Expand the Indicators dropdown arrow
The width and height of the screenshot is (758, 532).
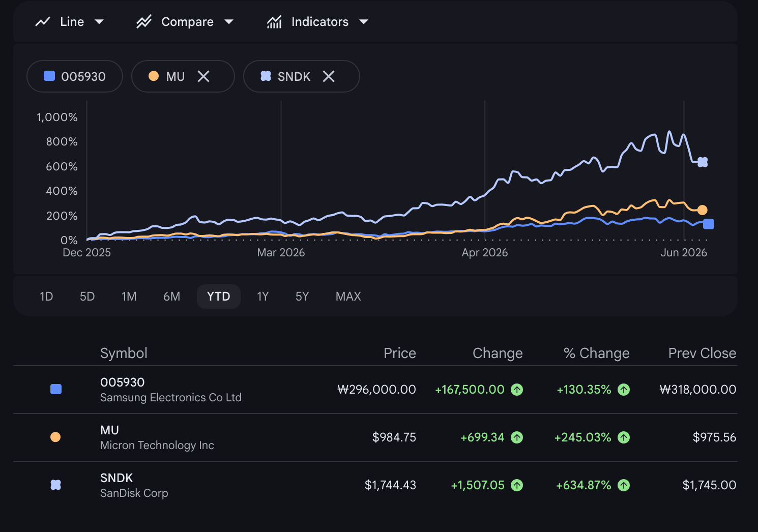364,22
